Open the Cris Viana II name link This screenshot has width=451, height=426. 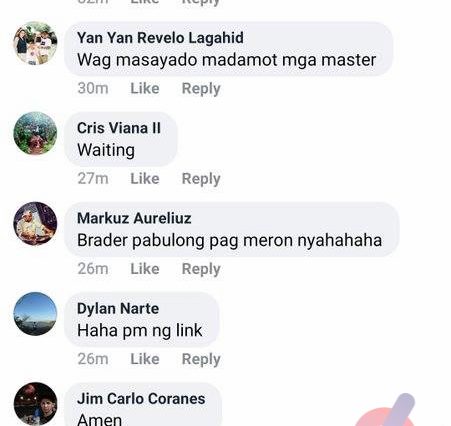119,128
